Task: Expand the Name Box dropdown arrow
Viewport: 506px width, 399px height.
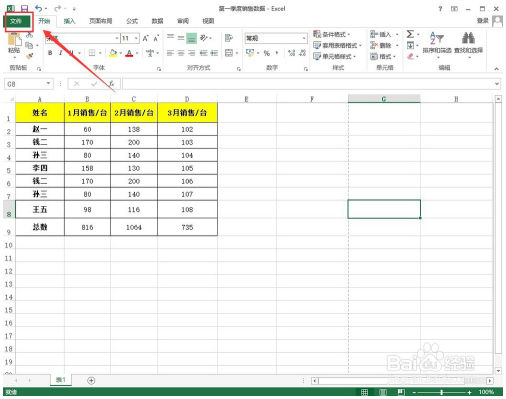Action: pyautogui.click(x=48, y=84)
